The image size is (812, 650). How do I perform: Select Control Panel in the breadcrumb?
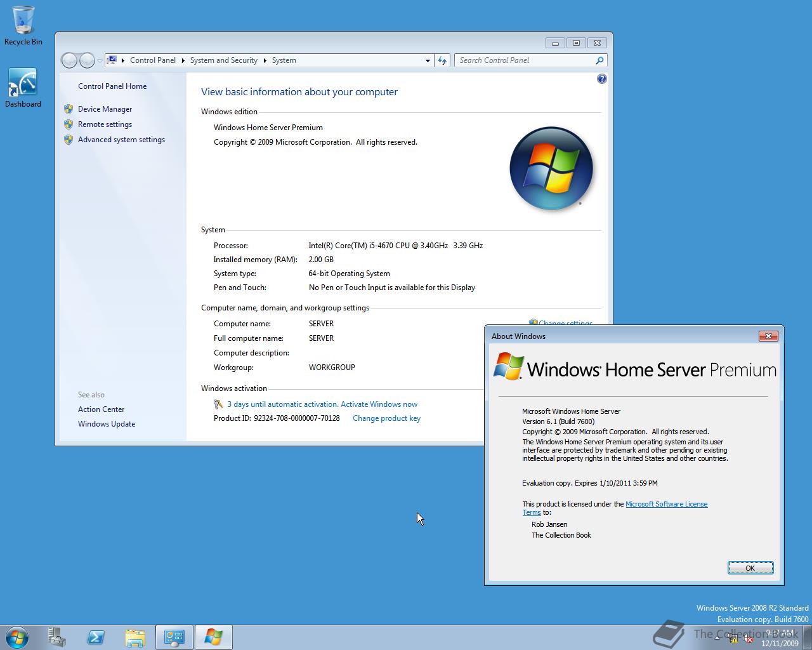(153, 60)
